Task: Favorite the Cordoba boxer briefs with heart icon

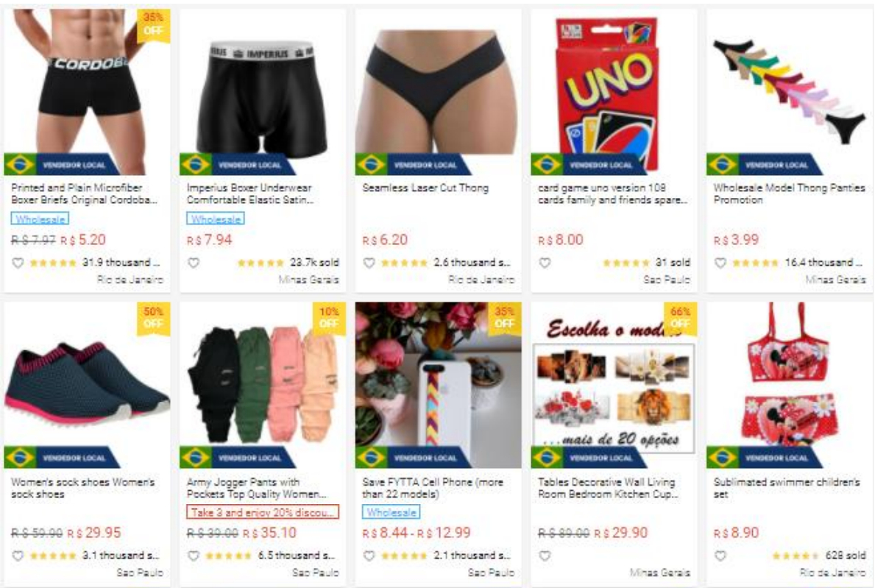Action: (18, 263)
